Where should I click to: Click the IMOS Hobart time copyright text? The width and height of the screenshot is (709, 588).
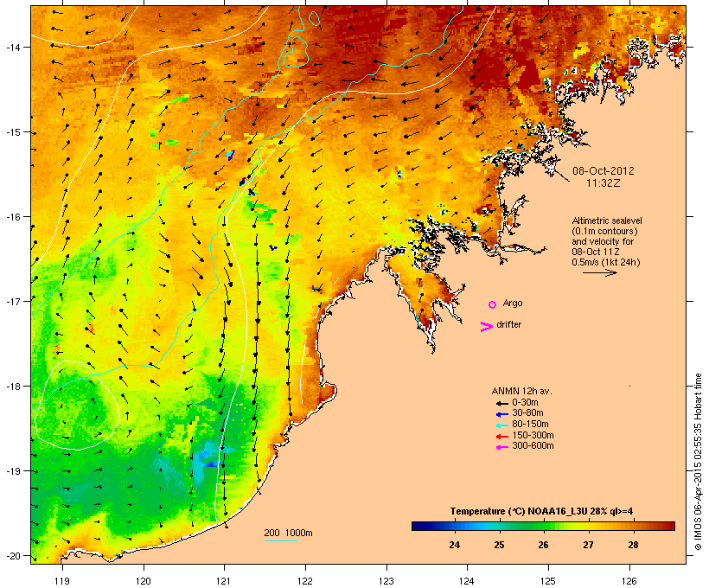point(698,462)
